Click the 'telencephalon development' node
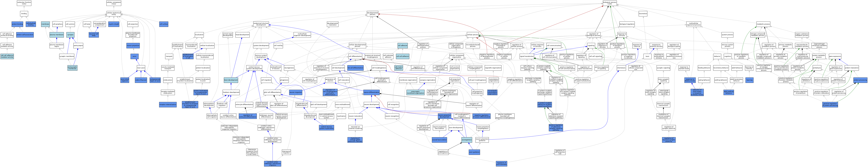 pos(209,105)
